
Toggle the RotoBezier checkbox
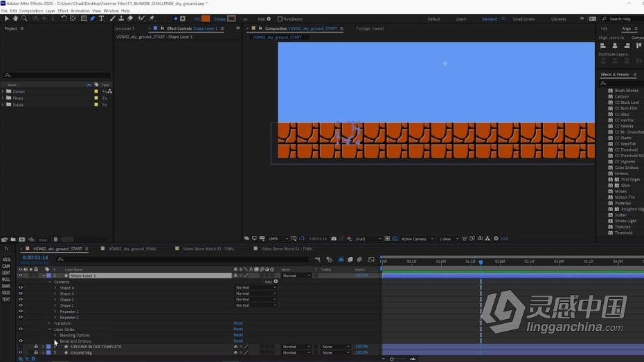pos(280,19)
